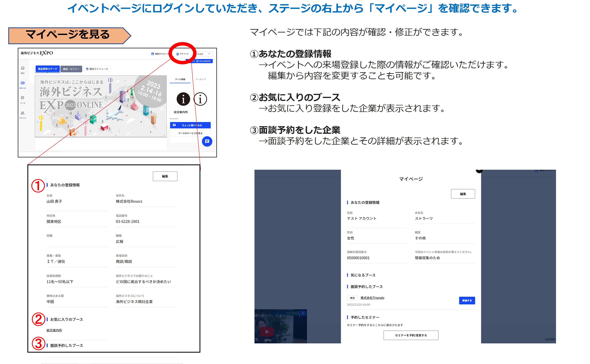Click the 海外ビジネスEXPO logo
590x364 pixels.
click(37, 53)
